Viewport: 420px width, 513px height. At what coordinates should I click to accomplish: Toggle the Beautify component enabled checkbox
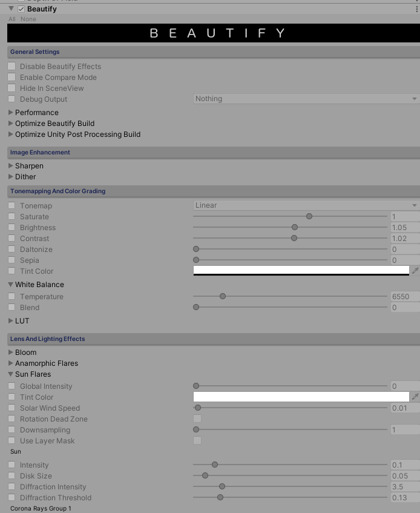coord(21,9)
